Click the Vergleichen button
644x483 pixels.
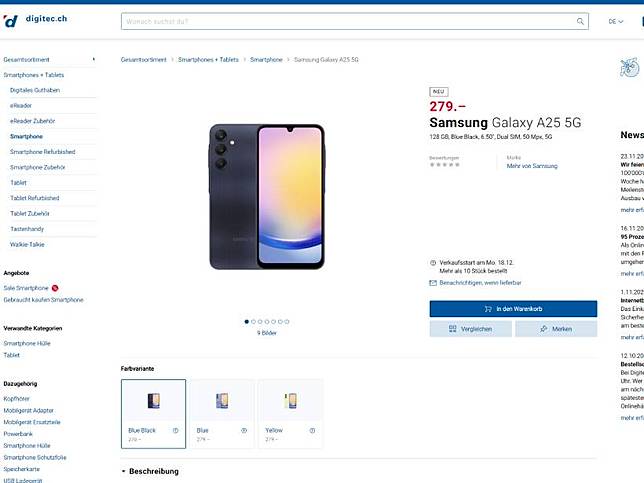click(471, 329)
